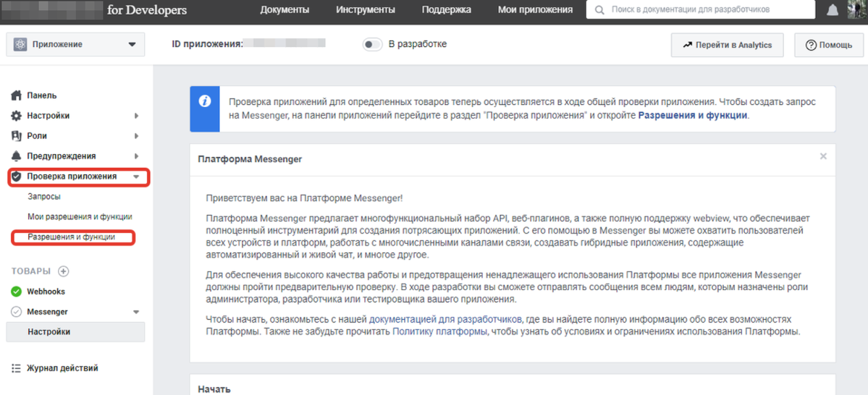Close the Платформа Messenger panel
The height and width of the screenshot is (395, 868).
(x=823, y=156)
